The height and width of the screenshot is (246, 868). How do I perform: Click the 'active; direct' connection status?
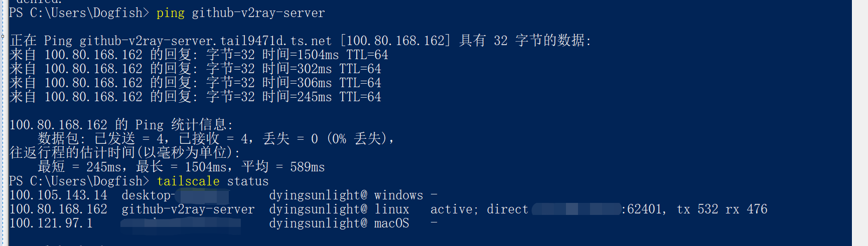click(479, 209)
